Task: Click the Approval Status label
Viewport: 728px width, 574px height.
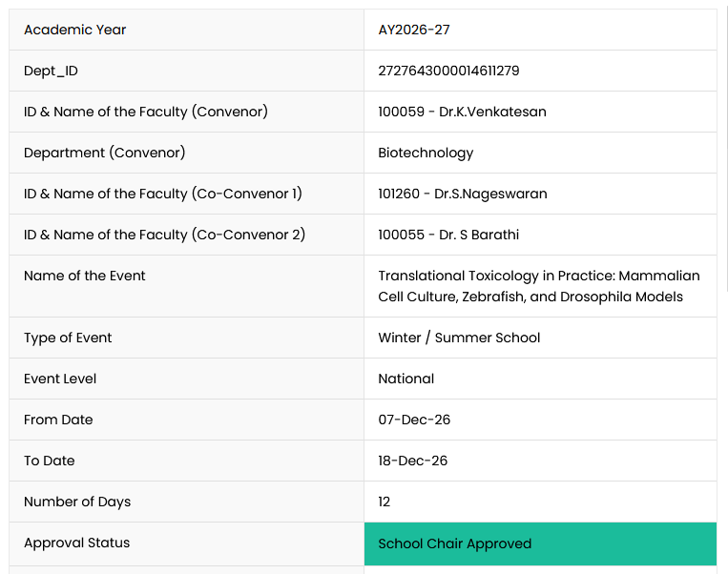Action: 76,543
